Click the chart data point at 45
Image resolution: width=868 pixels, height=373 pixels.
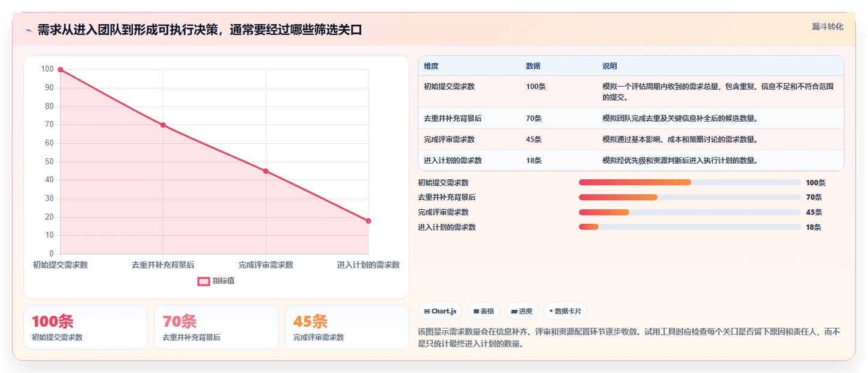tap(266, 171)
